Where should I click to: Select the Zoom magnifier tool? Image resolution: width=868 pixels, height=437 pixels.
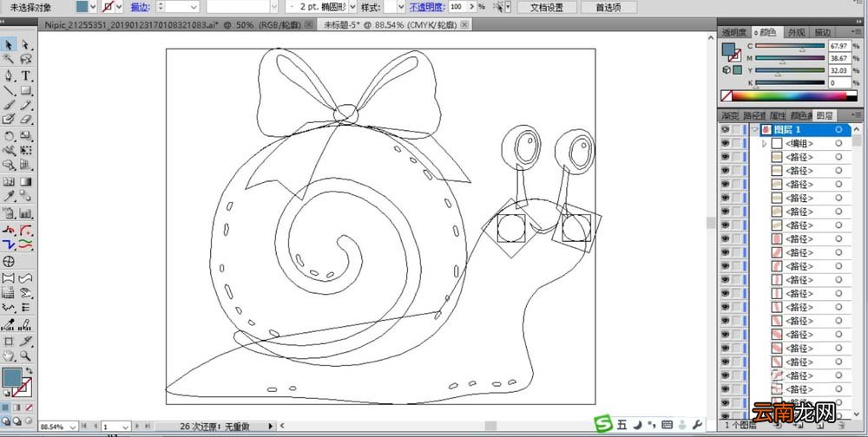[x=26, y=355]
